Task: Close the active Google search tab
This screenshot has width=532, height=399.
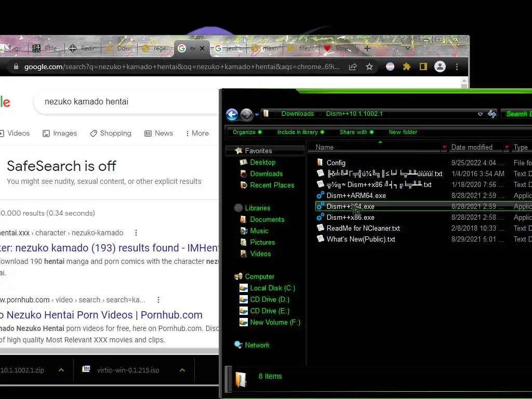Action: click(x=202, y=48)
